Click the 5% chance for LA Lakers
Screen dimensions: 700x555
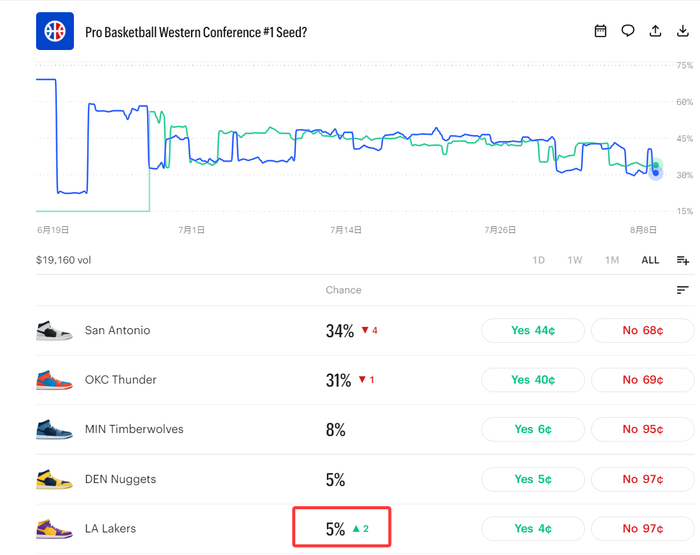[x=335, y=529]
